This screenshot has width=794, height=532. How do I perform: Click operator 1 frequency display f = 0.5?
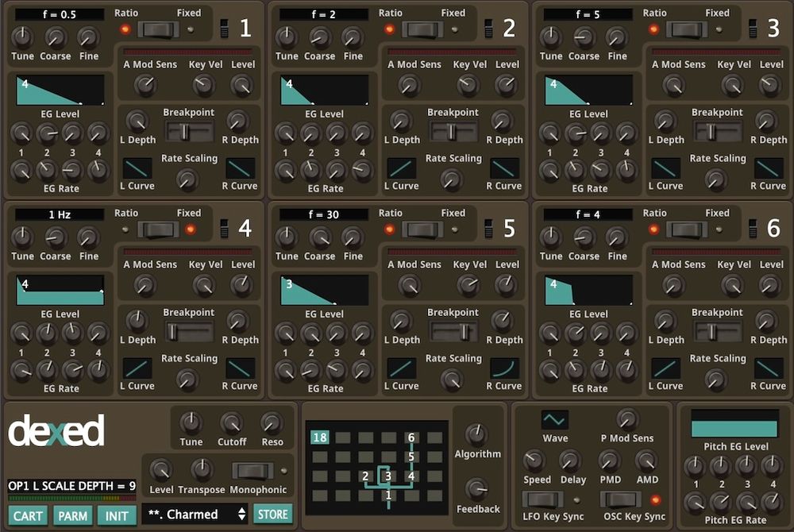pos(60,14)
